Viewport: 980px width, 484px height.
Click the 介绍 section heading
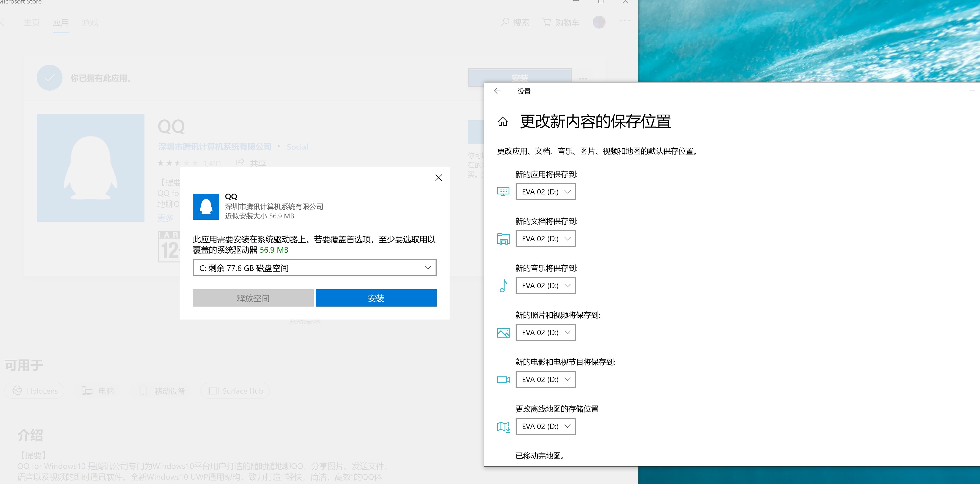coord(30,435)
